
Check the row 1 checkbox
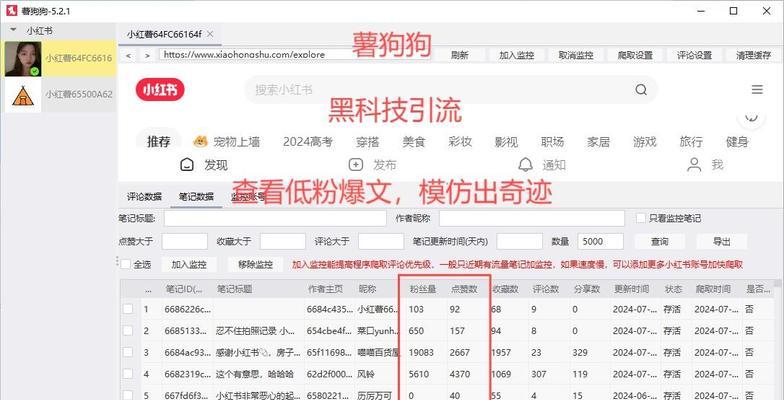tap(128, 309)
